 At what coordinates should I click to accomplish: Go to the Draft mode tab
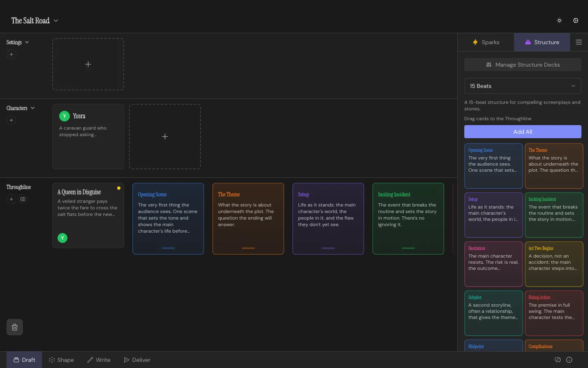coord(24,360)
